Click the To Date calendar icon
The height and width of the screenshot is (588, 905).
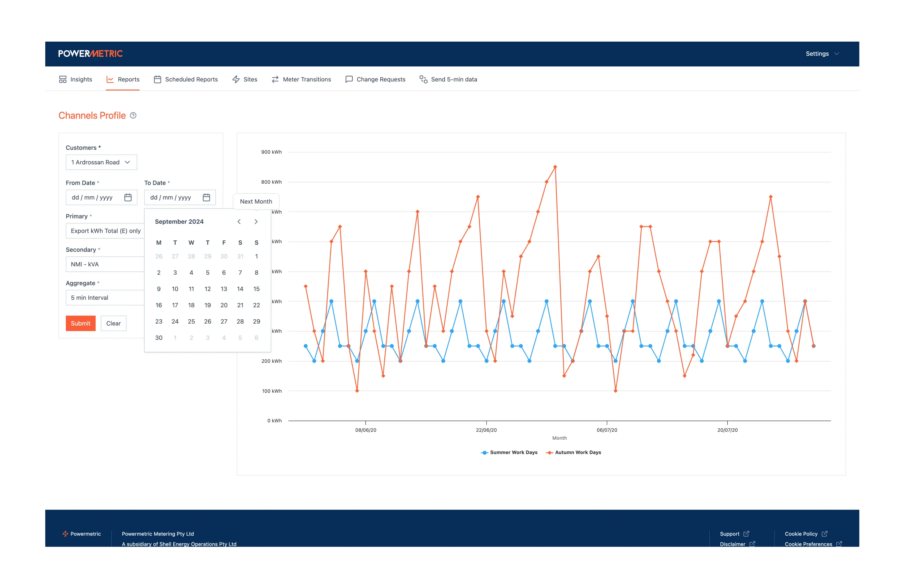[206, 197]
